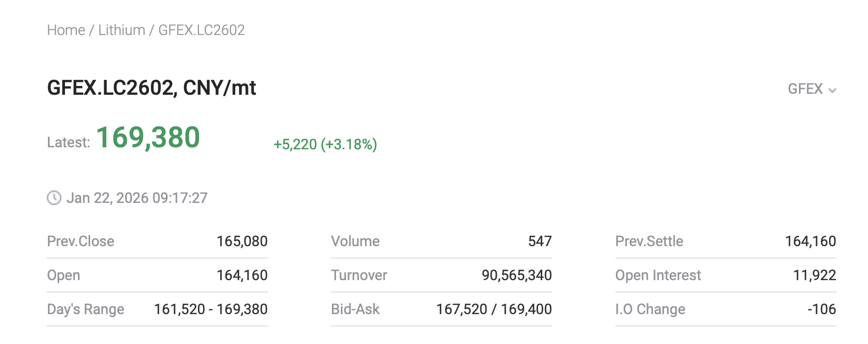Click the Turnover value 90,565,340

tap(515, 275)
